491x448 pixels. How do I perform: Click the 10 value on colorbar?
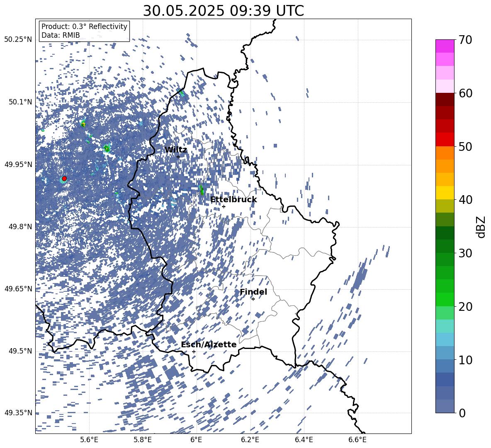tap(465, 360)
